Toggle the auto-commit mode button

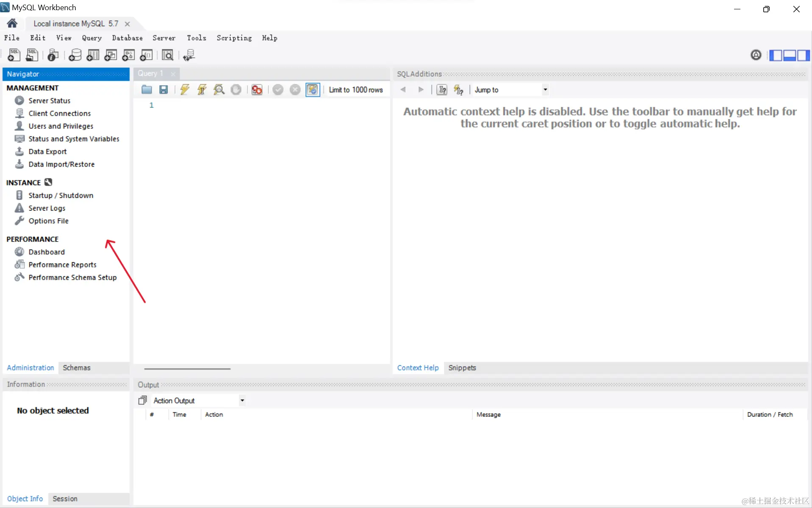pos(313,89)
